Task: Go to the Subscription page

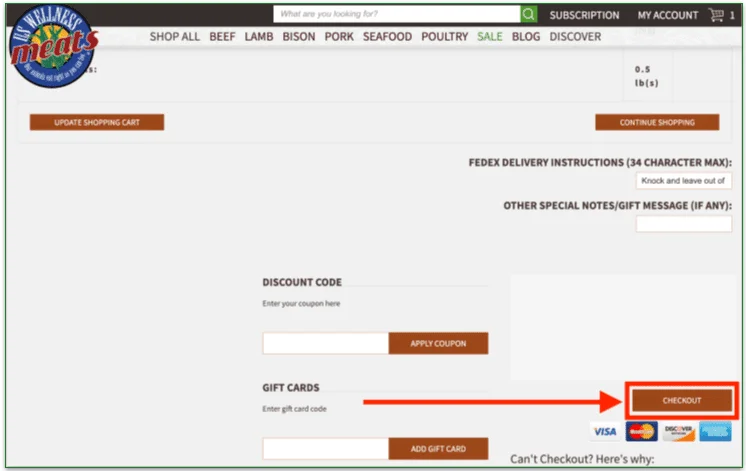Action: tap(584, 15)
